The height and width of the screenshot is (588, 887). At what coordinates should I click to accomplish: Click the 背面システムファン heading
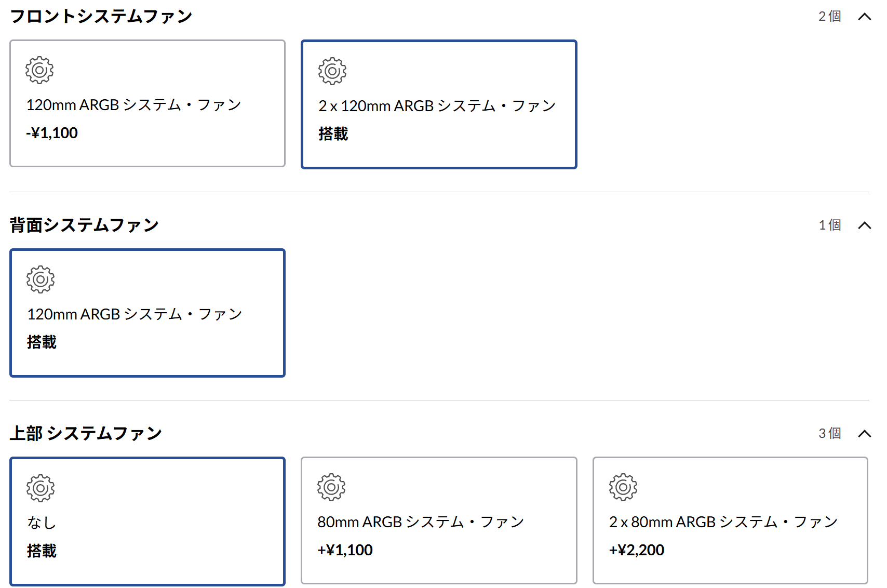(x=84, y=225)
